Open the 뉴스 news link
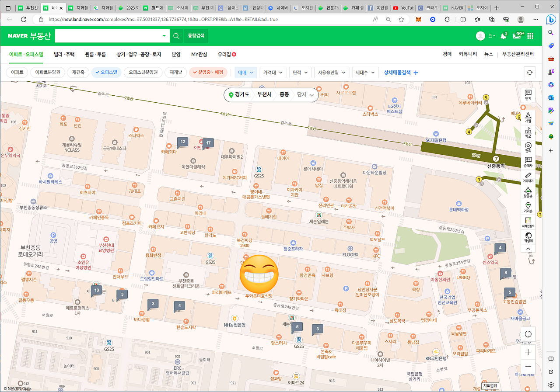Viewport: 560px width, 392px height. tap(489, 54)
